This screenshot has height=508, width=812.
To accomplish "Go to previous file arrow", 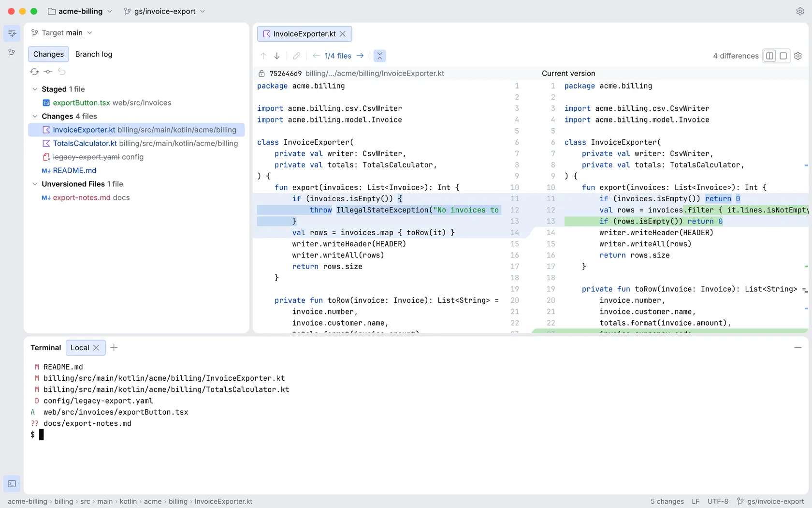I will [316, 56].
